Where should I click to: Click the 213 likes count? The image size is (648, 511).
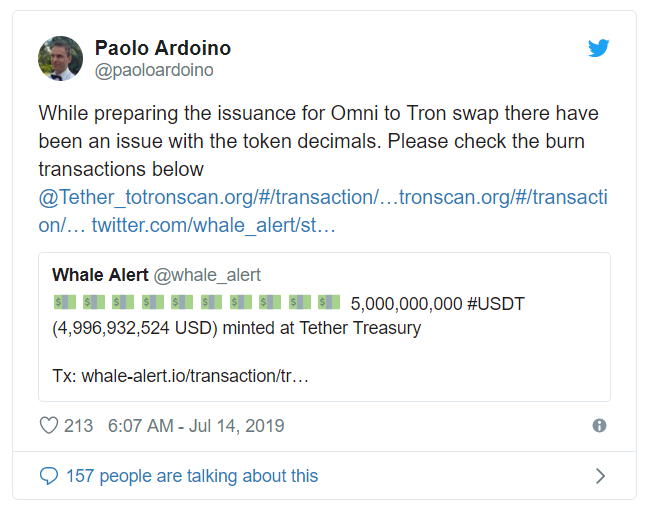[x=79, y=426]
